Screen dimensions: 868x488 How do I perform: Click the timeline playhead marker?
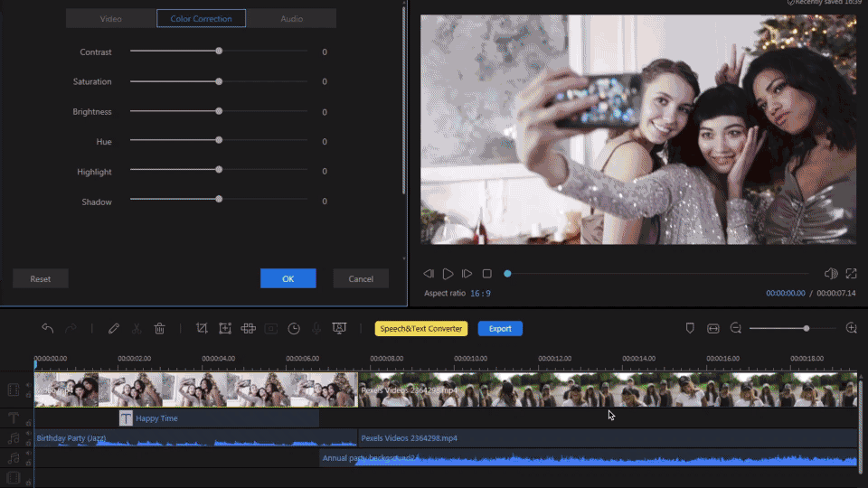click(35, 364)
